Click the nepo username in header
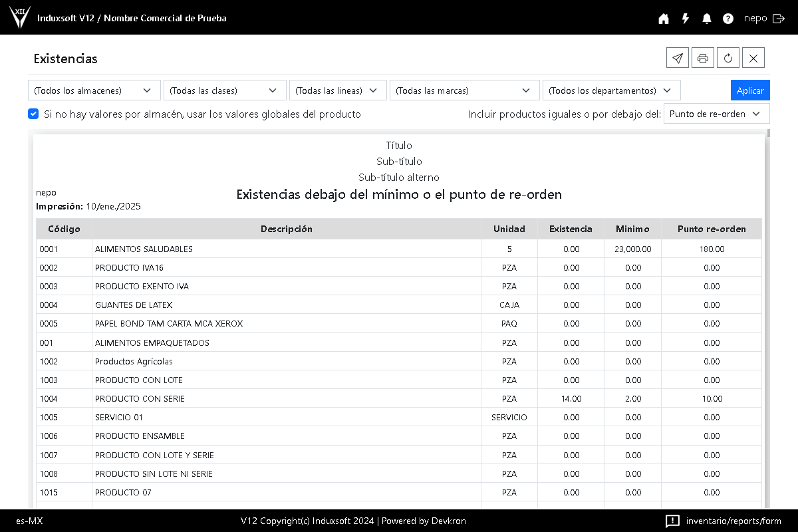This screenshot has height=532, width=798. (755, 19)
